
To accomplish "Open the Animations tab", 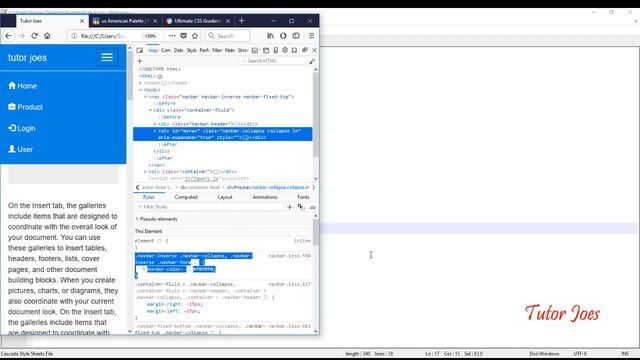I will click(264, 197).
